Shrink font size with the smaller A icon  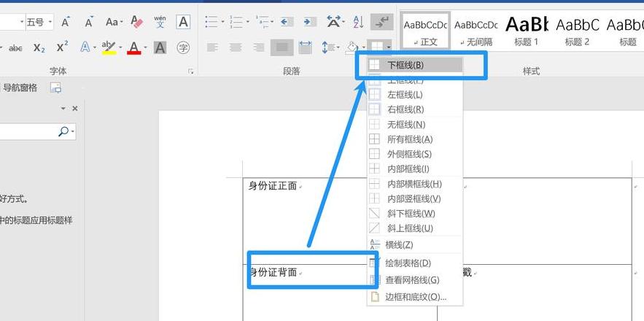(x=89, y=22)
